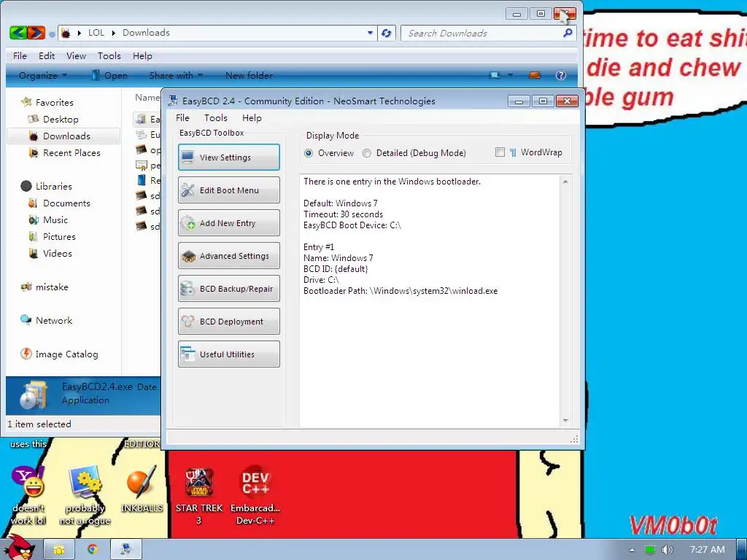This screenshot has width=747, height=560.
Task: Open Add New Entry section
Action: [228, 223]
